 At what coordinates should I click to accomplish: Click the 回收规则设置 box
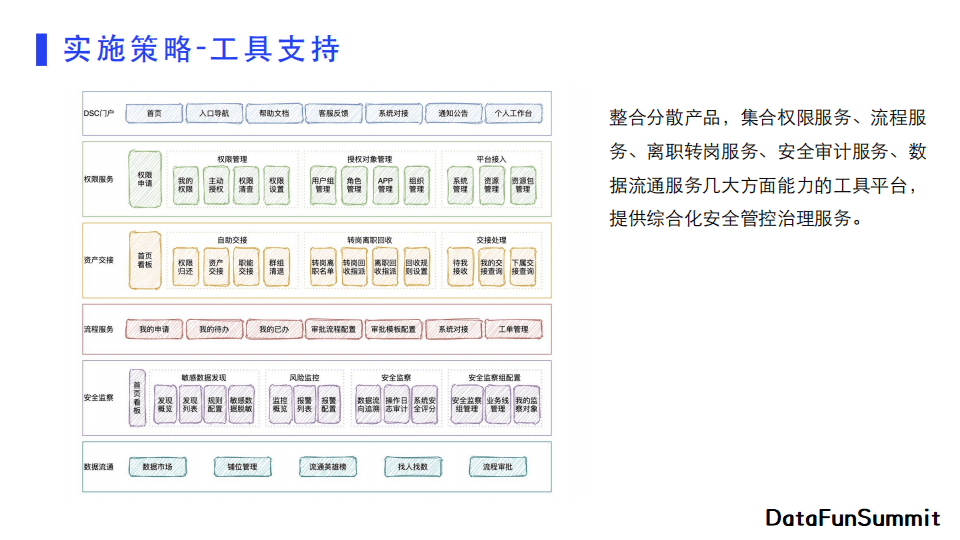[x=416, y=267]
